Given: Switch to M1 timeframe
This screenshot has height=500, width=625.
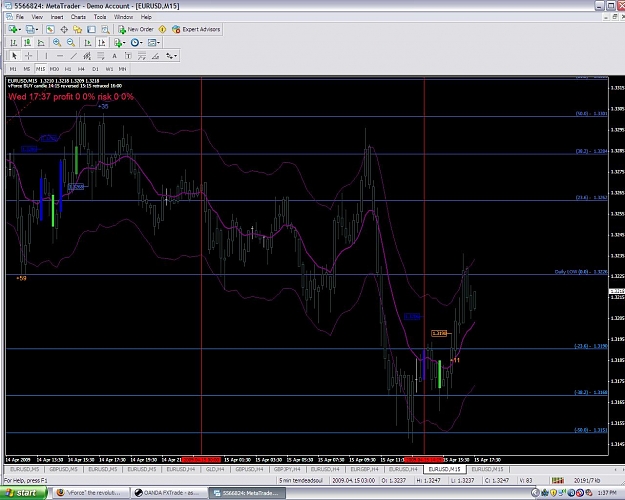Looking at the screenshot, I should pyautogui.click(x=13, y=69).
